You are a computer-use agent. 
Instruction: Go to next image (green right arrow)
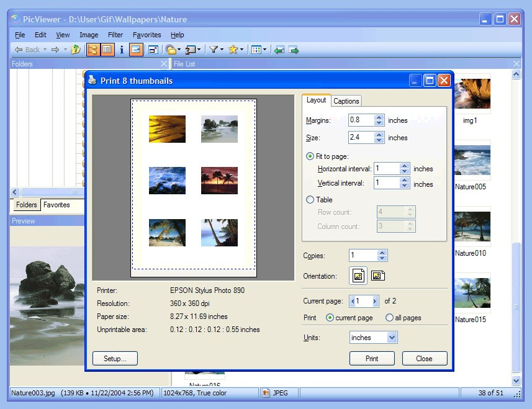pos(294,50)
